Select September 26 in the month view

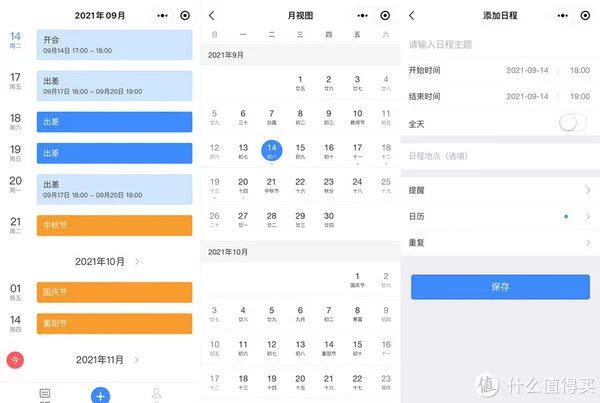point(214,220)
